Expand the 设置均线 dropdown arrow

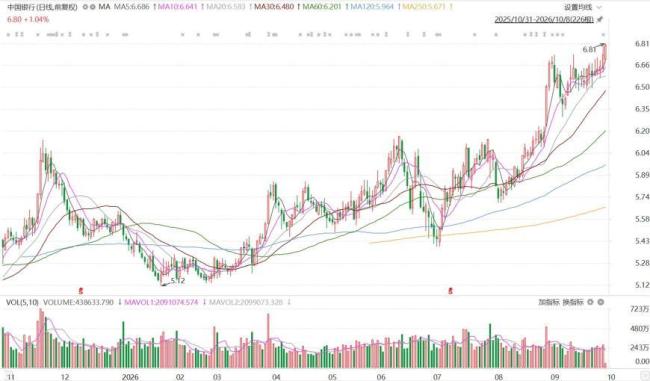click(x=599, y=7)
